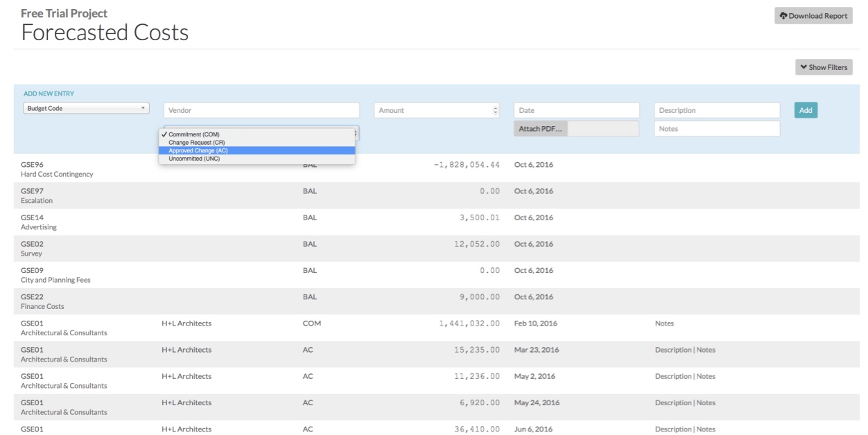Click the date Jun 6, 2016
Viewport: 868px width, 435px height.
click(534, 429)
